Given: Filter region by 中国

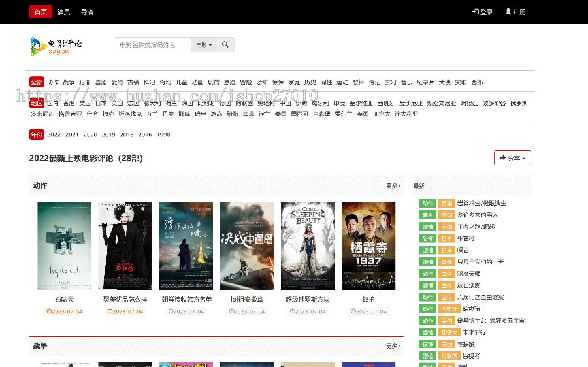Looking at the screenshot, I should (x=286, y=103).
